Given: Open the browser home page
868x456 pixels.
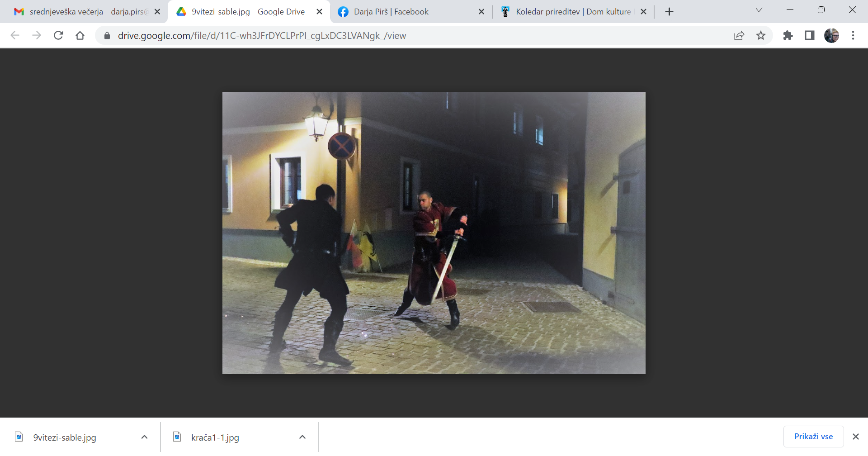Looking at the screenshot, I should tap(80, 35).
